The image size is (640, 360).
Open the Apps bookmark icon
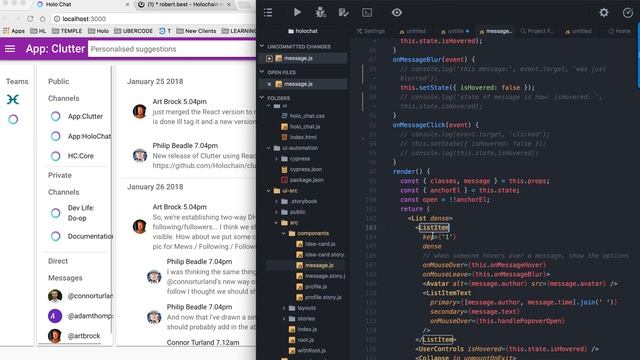tap(13, 31)
